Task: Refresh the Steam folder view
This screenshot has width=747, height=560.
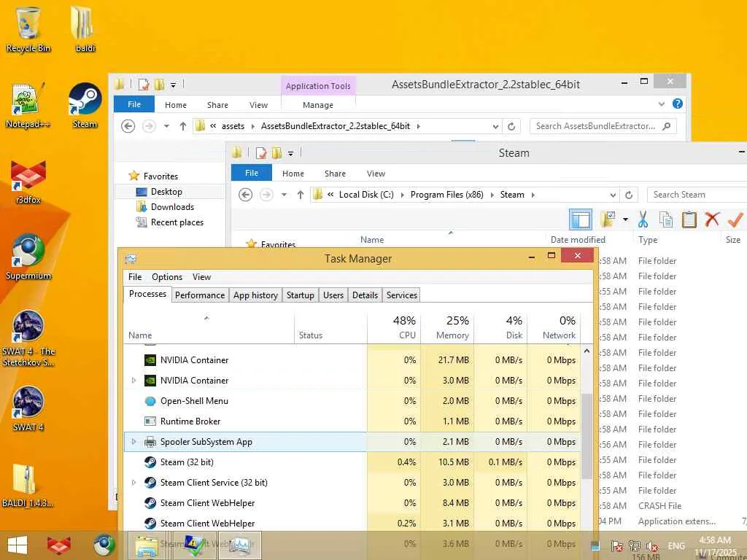Action: coord(629,195)
